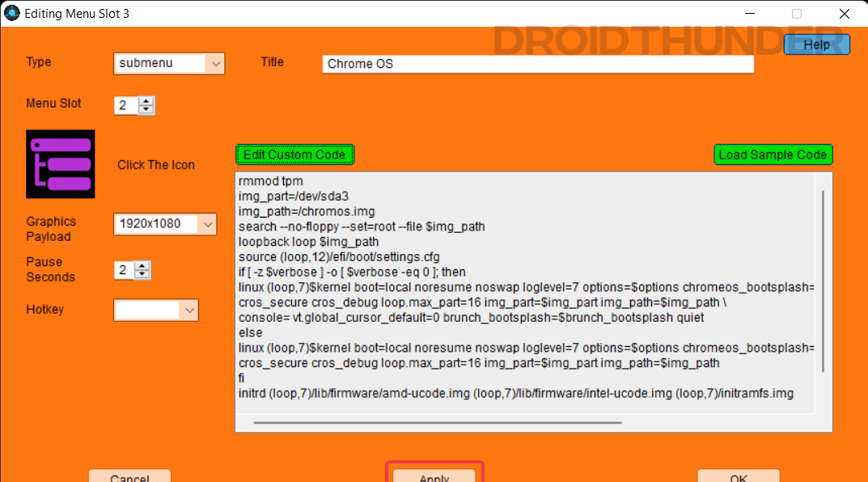Open the empty Hotkey dropdown
The image size is (868, 482).
tap(155, 310)
